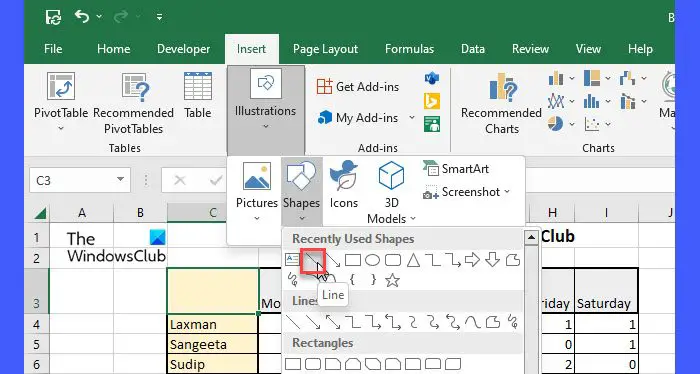Image resolution: width=700 pixels, height=374 pixels.
Task: Open the Customize Quick Access Toolbar dropdown
Action: (x=159, y=17)
